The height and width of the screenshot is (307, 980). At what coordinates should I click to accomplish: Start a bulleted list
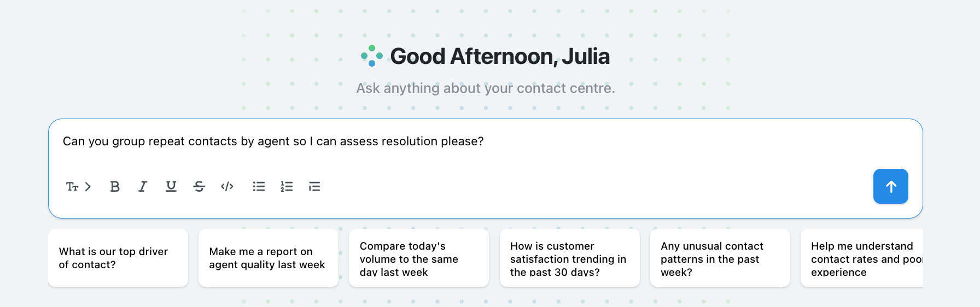pyautogui.click(x=259, y=186)
